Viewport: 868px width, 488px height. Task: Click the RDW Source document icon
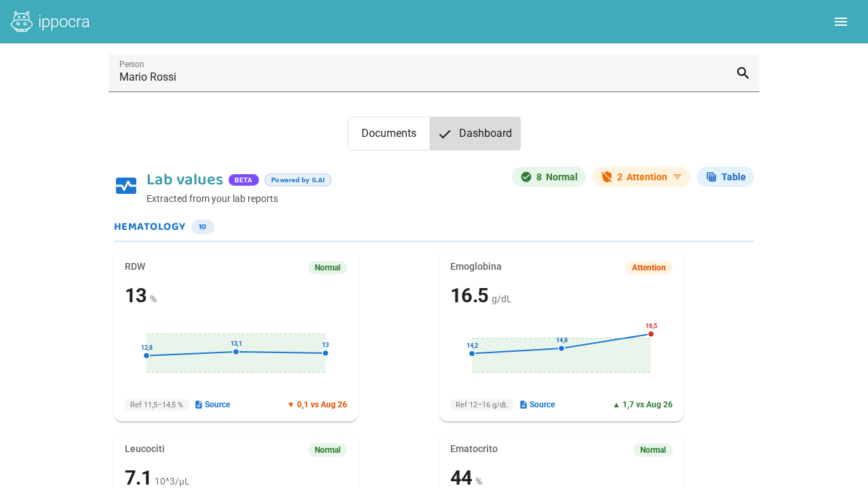199,405
